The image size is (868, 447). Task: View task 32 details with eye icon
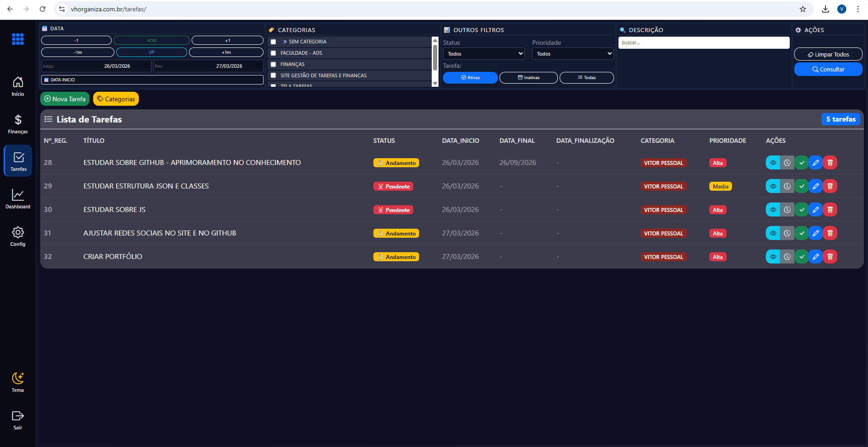tap(773, 257)
